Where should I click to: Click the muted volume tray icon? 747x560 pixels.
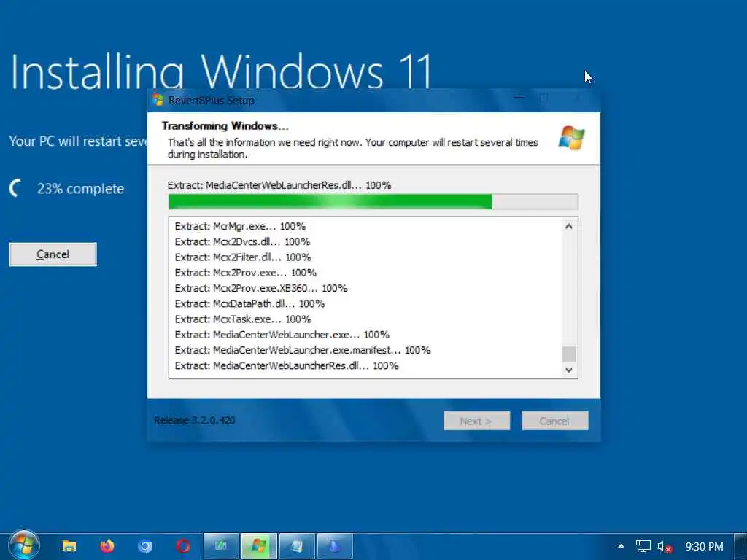[665, 547]
